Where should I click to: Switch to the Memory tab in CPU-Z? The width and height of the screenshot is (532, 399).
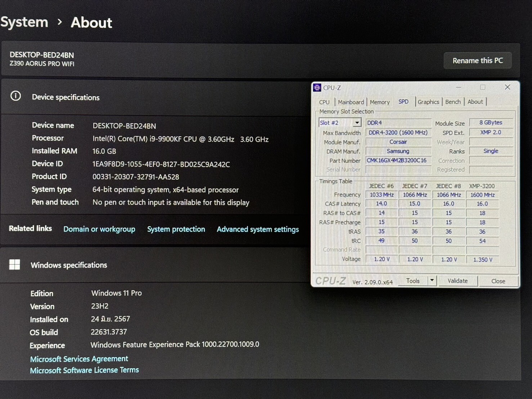coord(380,102)
